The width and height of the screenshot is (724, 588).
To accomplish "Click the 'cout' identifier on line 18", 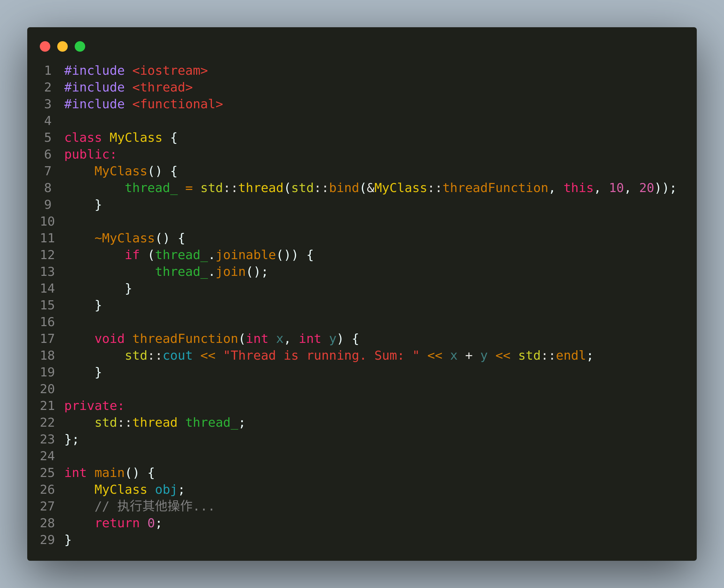I will [177, 355].
